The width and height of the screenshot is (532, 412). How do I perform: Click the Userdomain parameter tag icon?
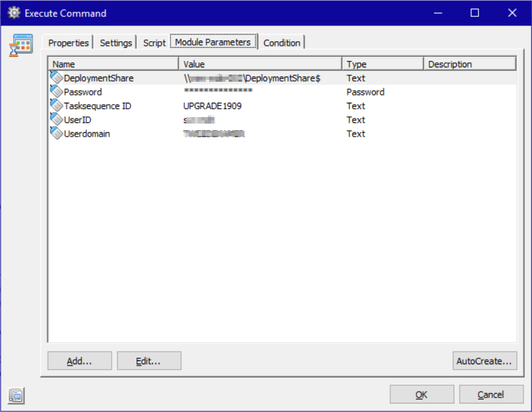[56, 133]
